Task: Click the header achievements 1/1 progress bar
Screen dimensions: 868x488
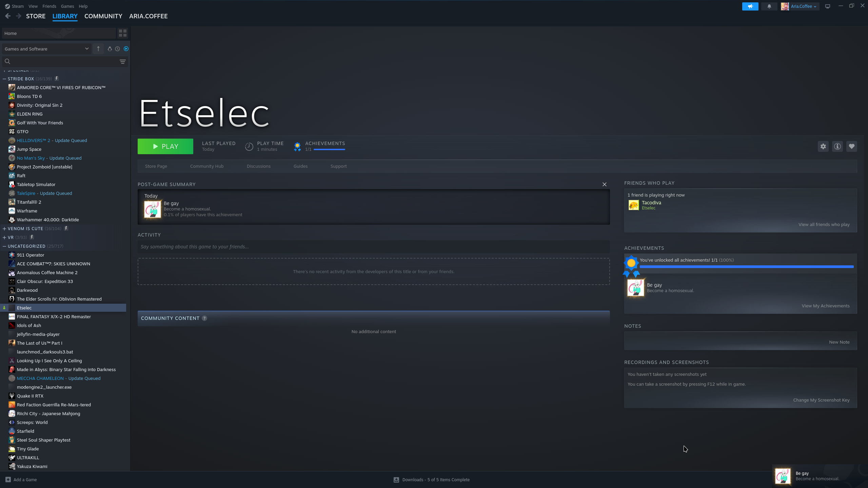Action: point(329,149)
